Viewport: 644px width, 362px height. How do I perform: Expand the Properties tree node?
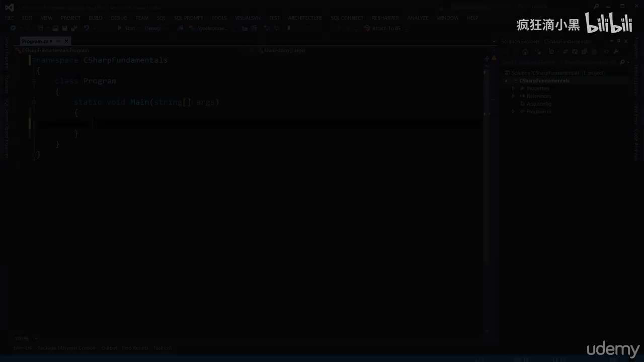513,88
